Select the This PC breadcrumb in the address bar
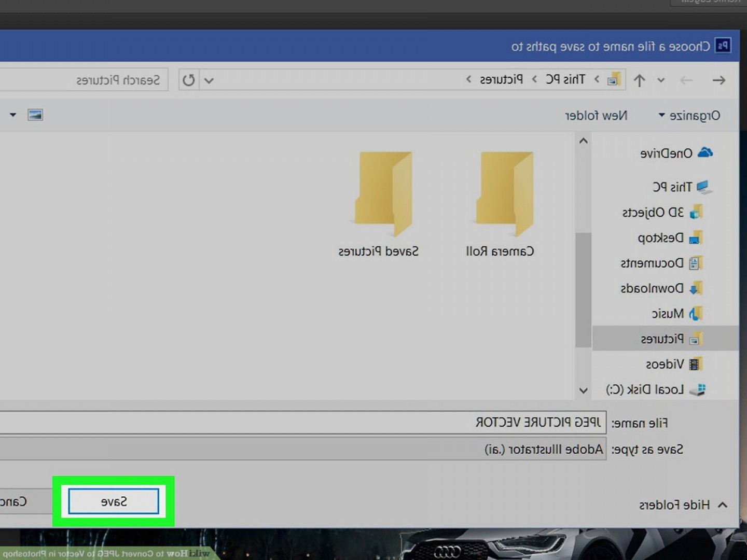 point(565,79)
